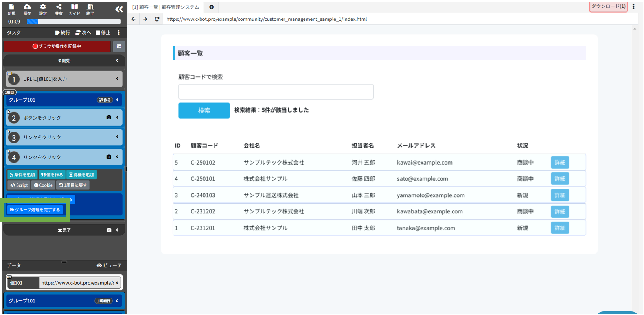Click the 新規 (new) icon

click(11, 9)
